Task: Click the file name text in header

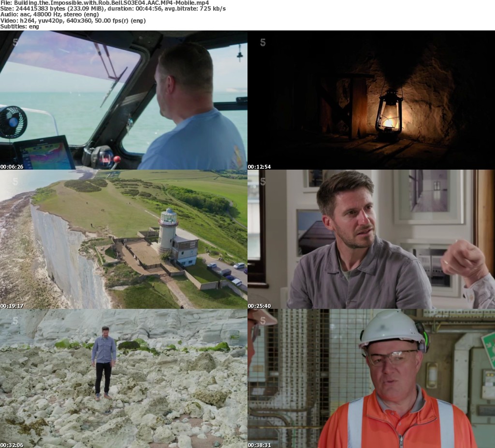Action: tap(104, 3)
